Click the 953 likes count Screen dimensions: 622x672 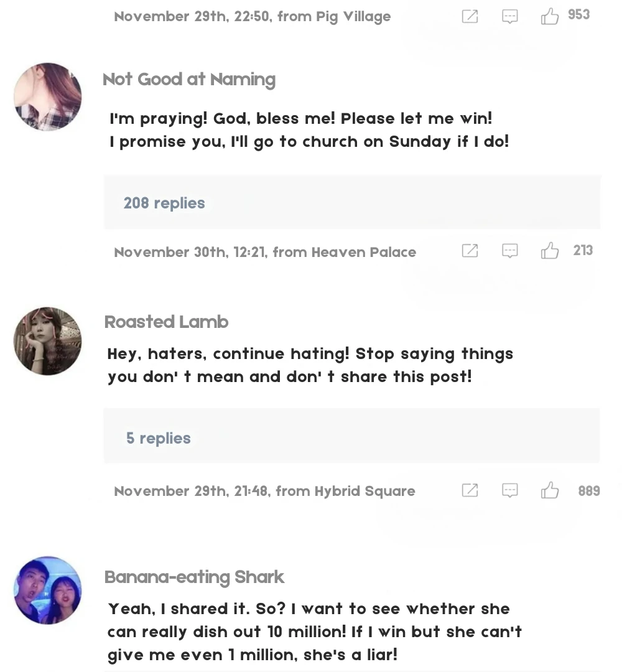point(578,15)
